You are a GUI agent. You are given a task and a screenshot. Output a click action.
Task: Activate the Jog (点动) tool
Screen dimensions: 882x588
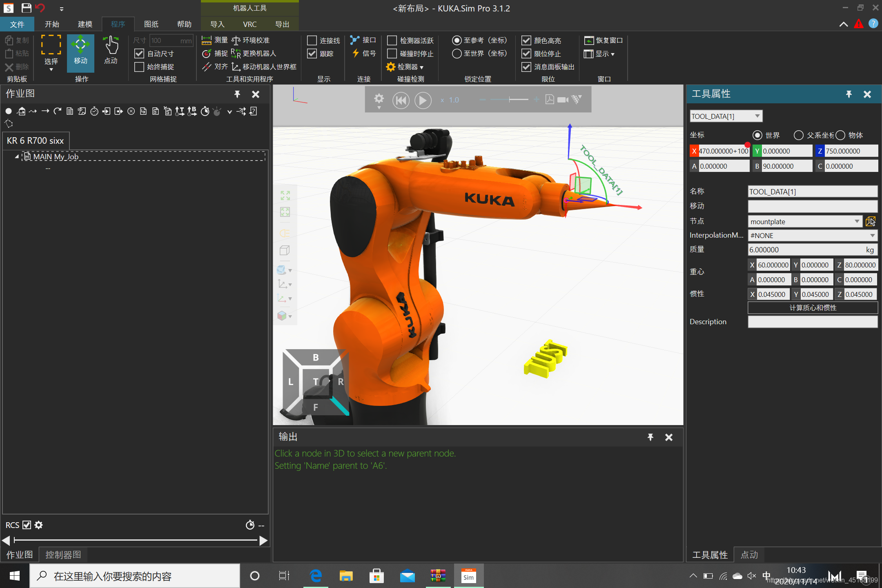coord(110,51)
